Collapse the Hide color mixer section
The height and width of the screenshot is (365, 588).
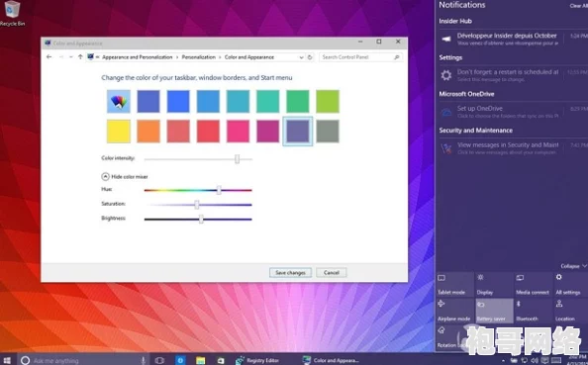click(125, 176)
